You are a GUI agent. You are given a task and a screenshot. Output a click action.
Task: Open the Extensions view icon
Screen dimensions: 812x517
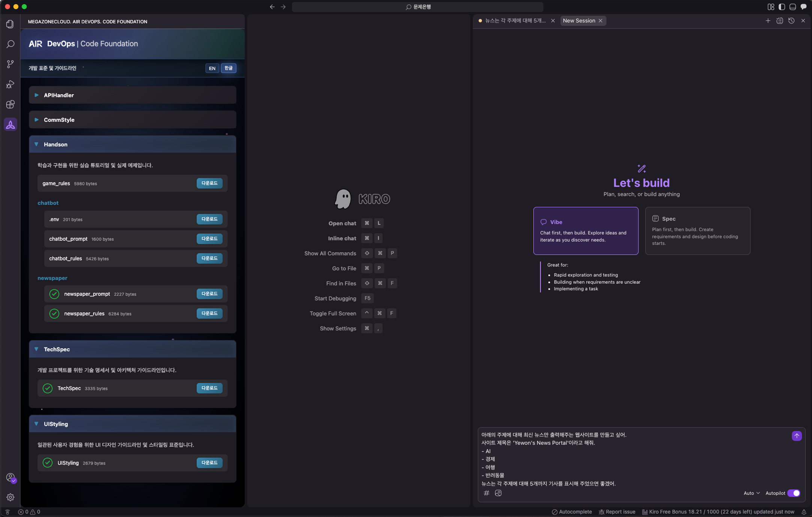tap(10, 104)
